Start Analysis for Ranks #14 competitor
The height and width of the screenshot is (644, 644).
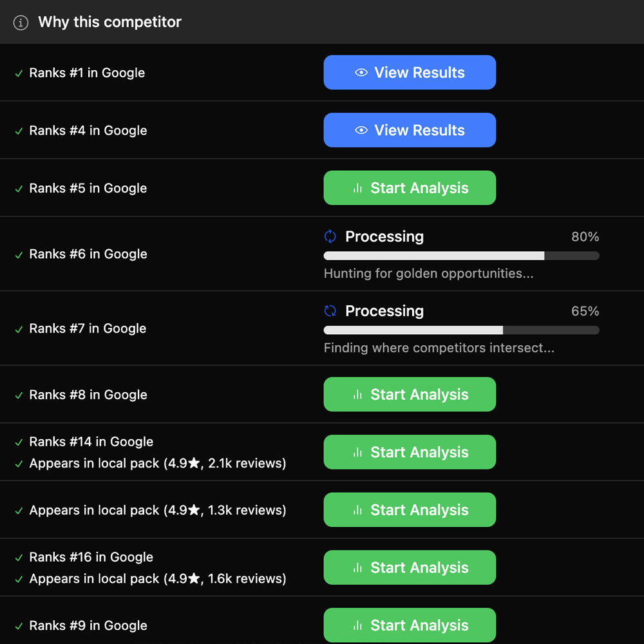410,452
